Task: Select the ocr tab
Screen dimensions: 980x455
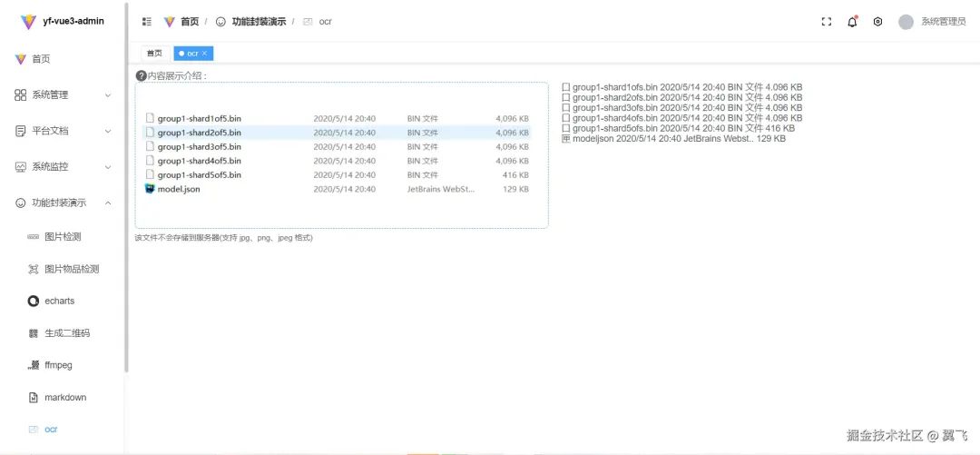Action: coord(193,54)
